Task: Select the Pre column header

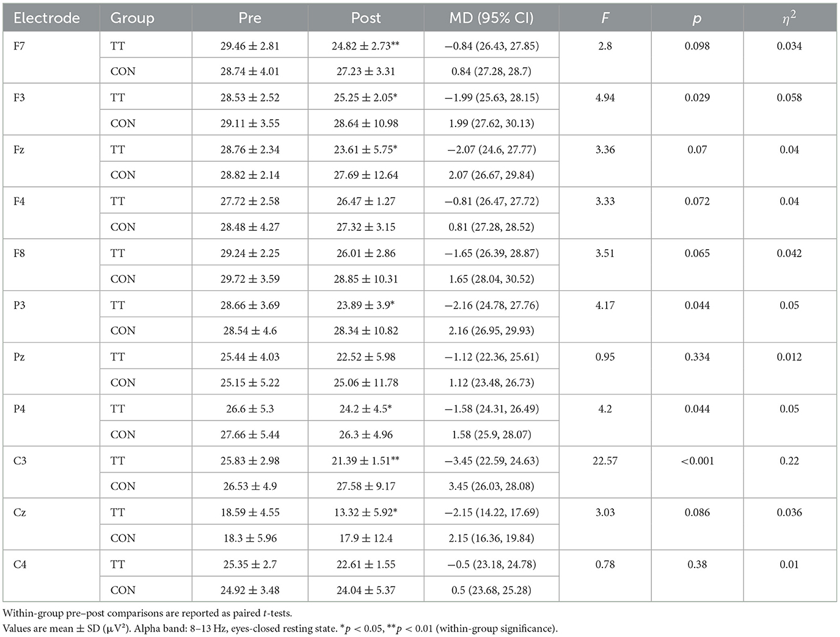Action: pyautogui.click(x=250, y=18)
